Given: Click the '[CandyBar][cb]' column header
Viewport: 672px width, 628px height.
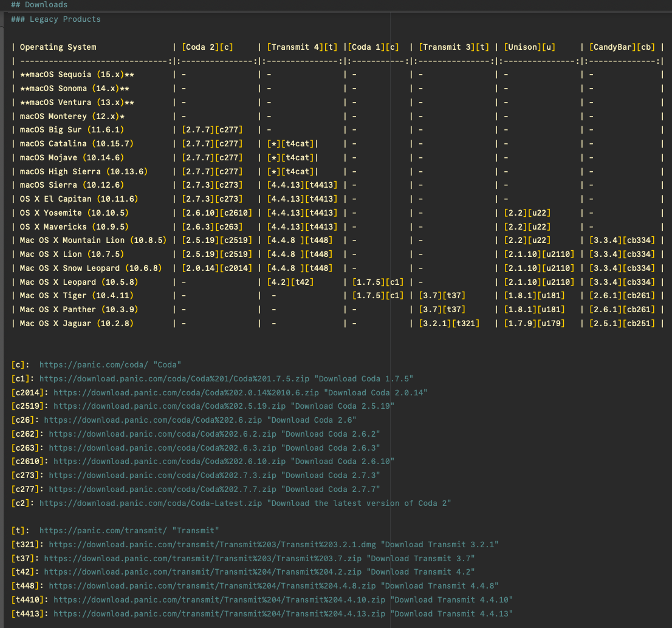Looking at the screenshot, I should click(x=622, y=47).
